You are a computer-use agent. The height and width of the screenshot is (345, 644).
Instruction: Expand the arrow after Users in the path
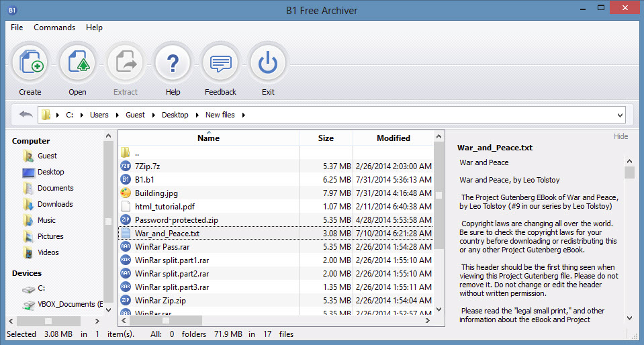[x=118, y=115]
